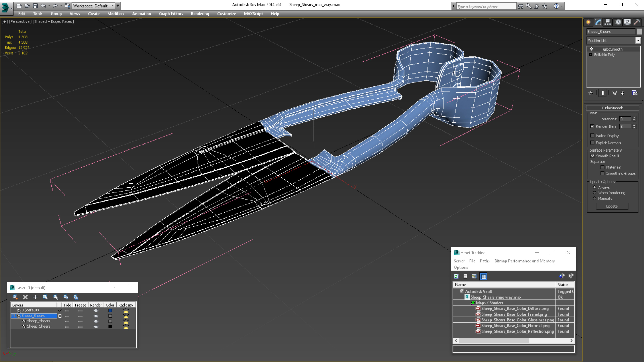Open the Modifier List dropdown
644x362 pixels.
pos(638,40)
